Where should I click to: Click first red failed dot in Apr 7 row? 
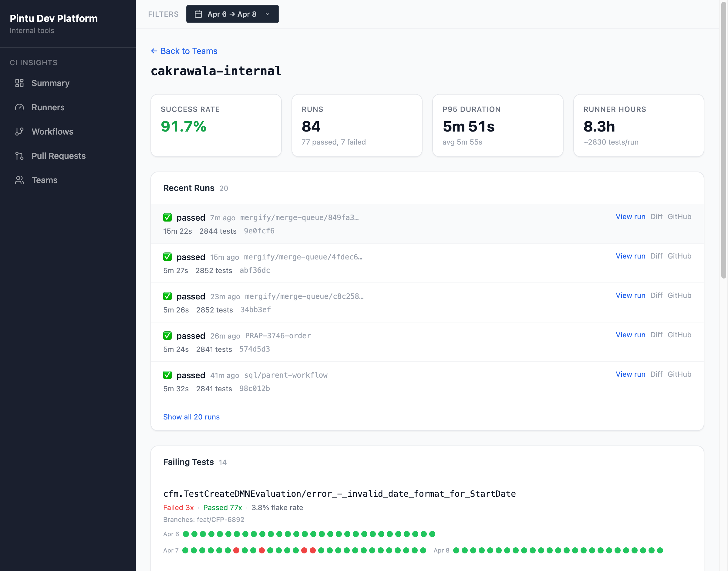236,550
